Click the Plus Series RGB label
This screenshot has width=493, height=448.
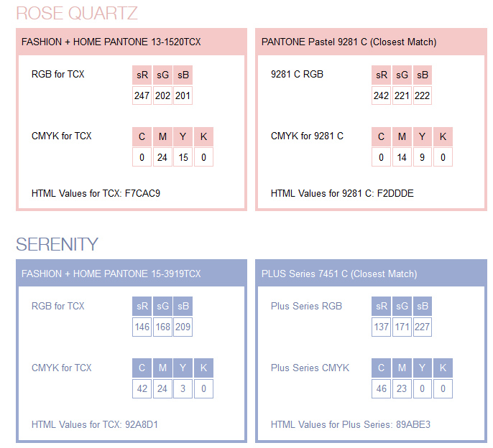[x=306, y=306]
